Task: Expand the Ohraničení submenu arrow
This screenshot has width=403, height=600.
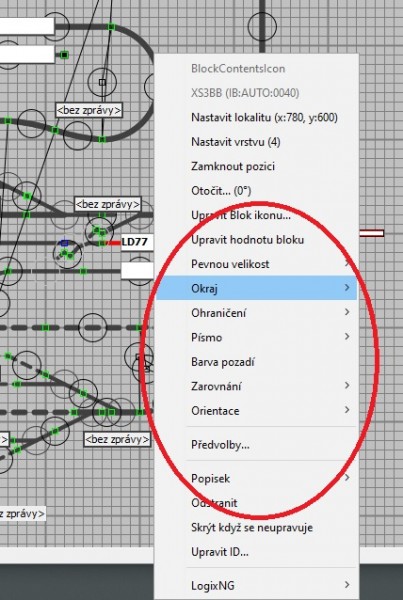Action: pos(347,312)
